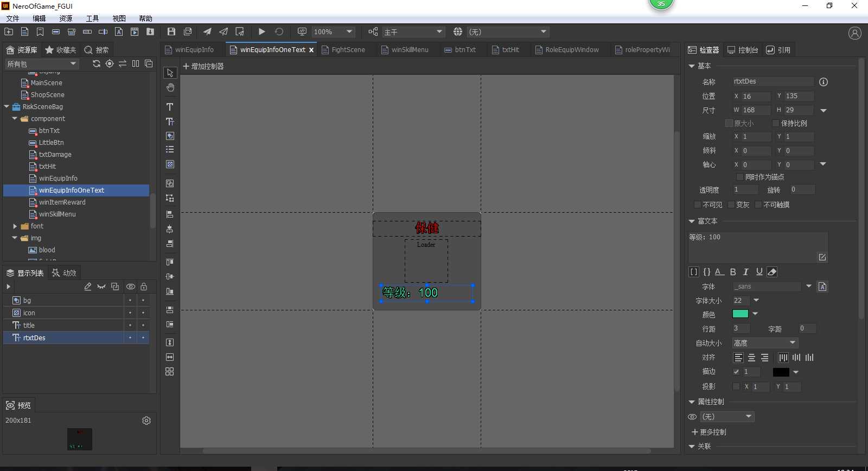Click the name info icon
Image resolution: width=868 pixels, height=471 pixels.
824,82
